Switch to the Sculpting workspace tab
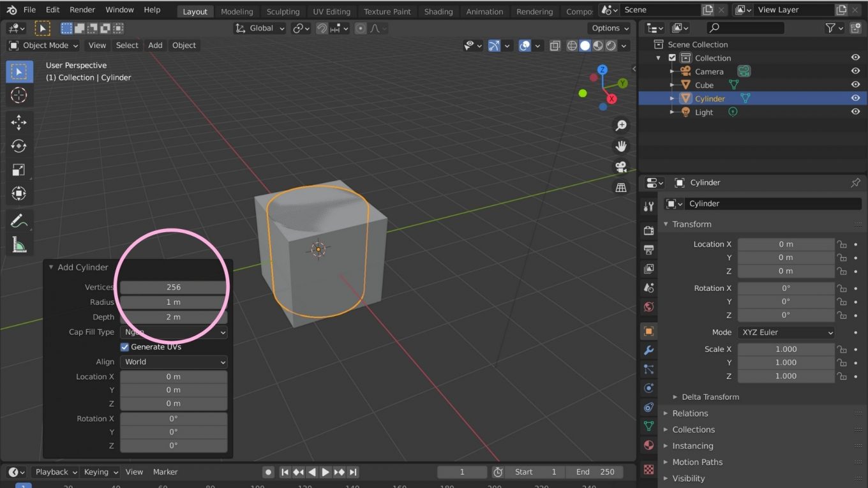 (x=283, y=11)
